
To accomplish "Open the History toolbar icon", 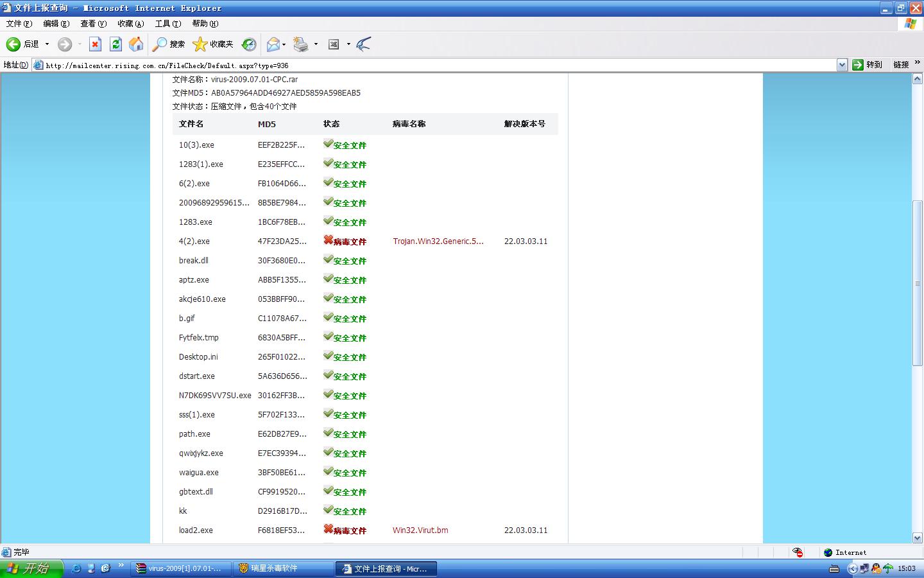I will tap(249, 44).
